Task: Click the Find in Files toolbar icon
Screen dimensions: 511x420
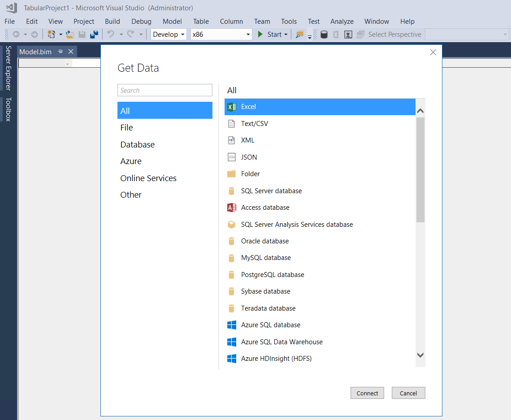Action: [x=299, y=34]
